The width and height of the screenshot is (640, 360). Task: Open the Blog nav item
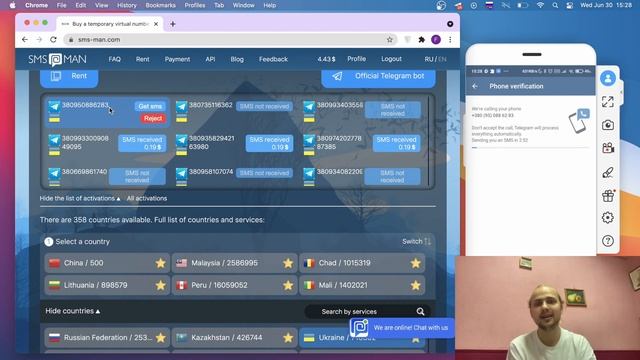(x=237, y=59)
